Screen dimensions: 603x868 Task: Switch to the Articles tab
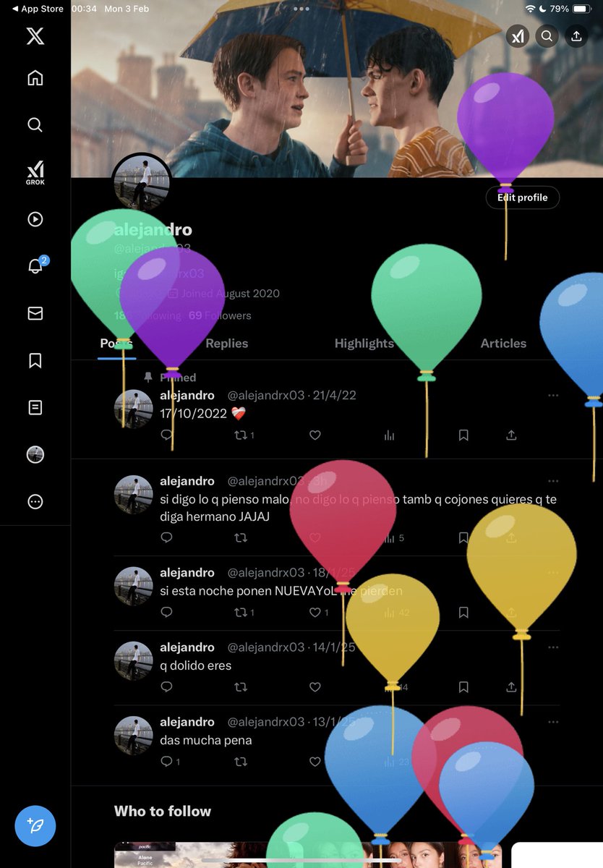coord(503,344)
